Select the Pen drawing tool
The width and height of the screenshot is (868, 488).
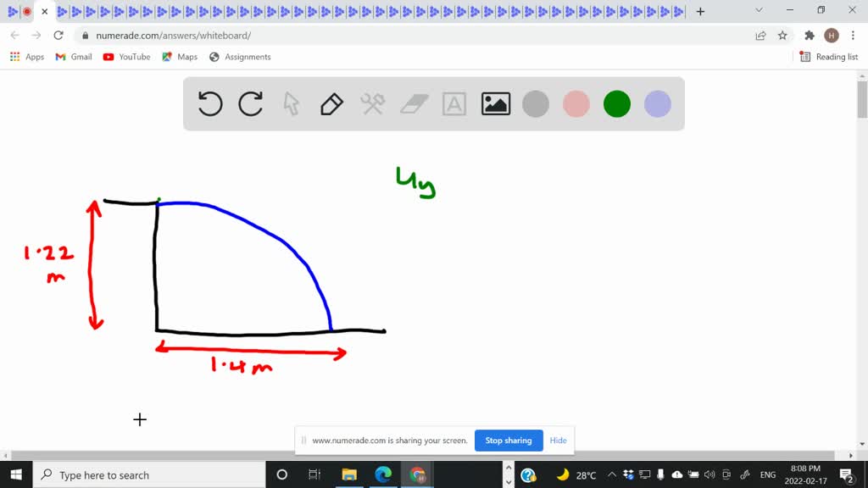[331, 103]
